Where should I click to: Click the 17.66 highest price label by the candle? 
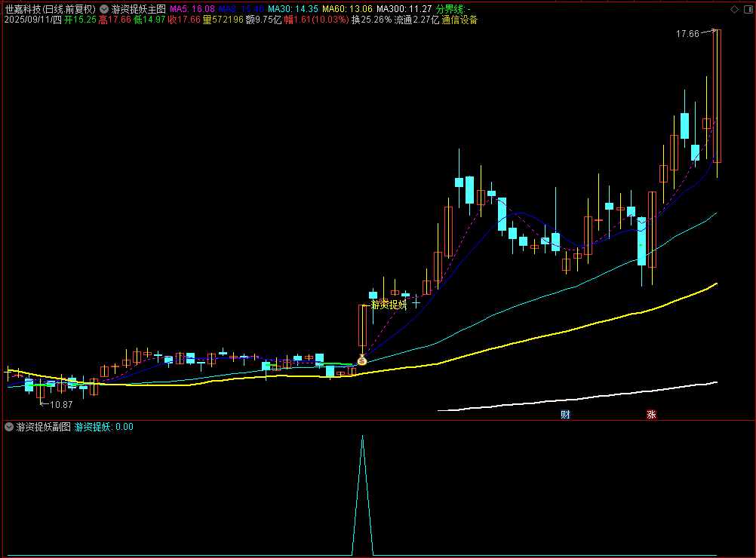point(687,34)
